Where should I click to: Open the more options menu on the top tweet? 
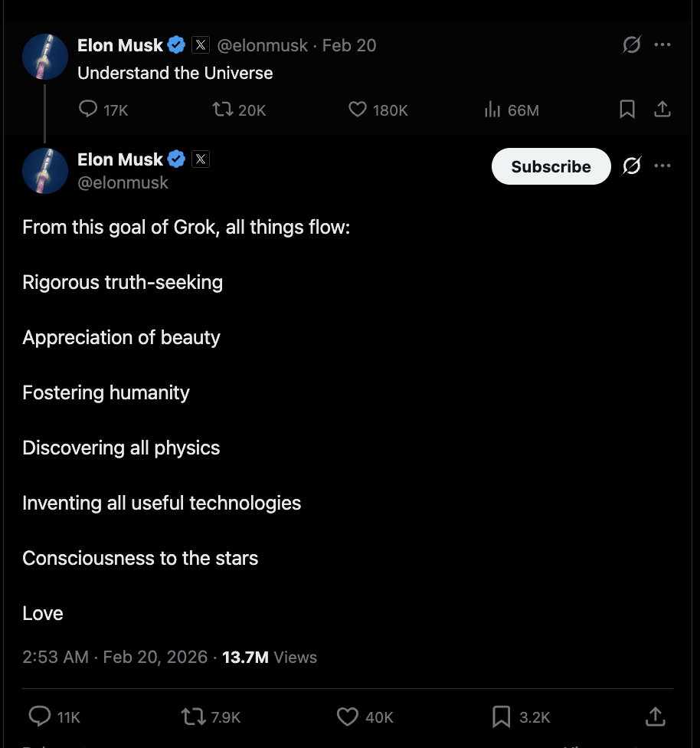click(x=663, y=44)
